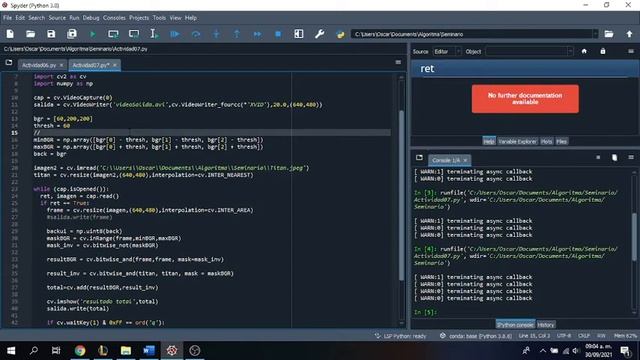The width and height of the screenshot is (640, 360).
Task: Click the conda base environment status entry
Action: coord(476,336)
